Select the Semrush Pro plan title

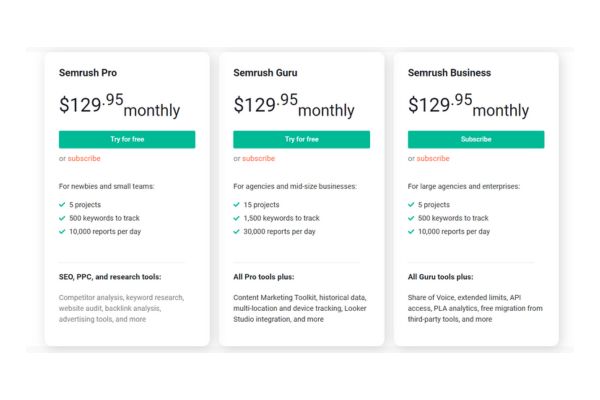pyautogui.click(x=88, y=73)
